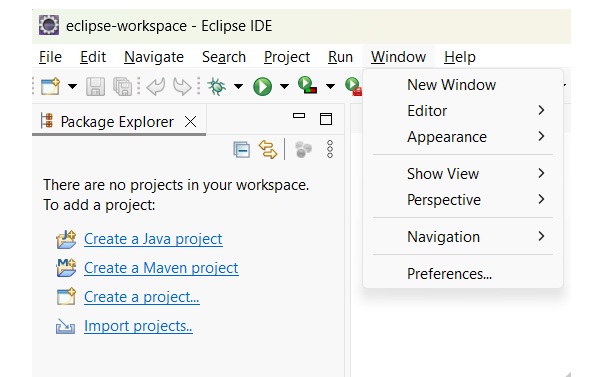Click the filter icon in Package Explorer
The width and height of the screenshot is (600, 377).
(303, 149)
